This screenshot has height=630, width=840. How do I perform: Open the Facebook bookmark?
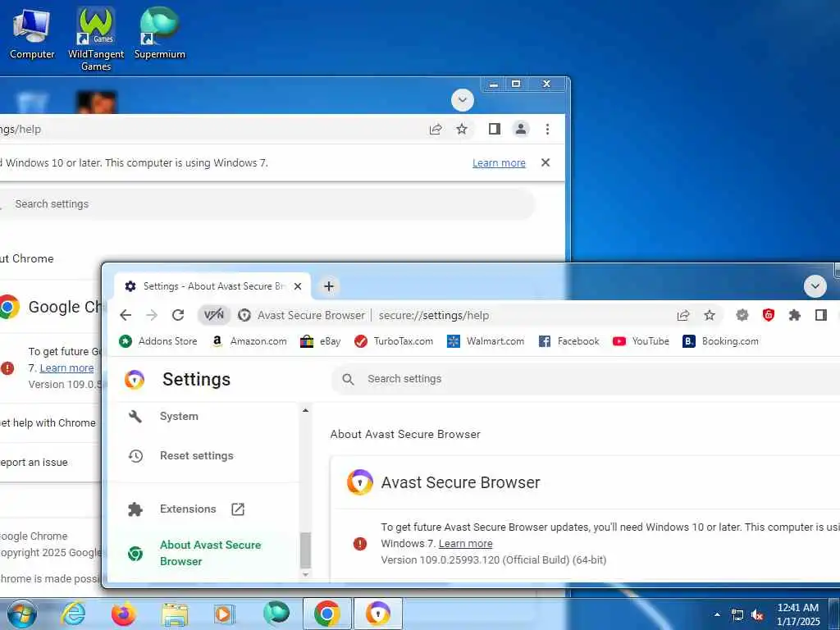[568, 341]
